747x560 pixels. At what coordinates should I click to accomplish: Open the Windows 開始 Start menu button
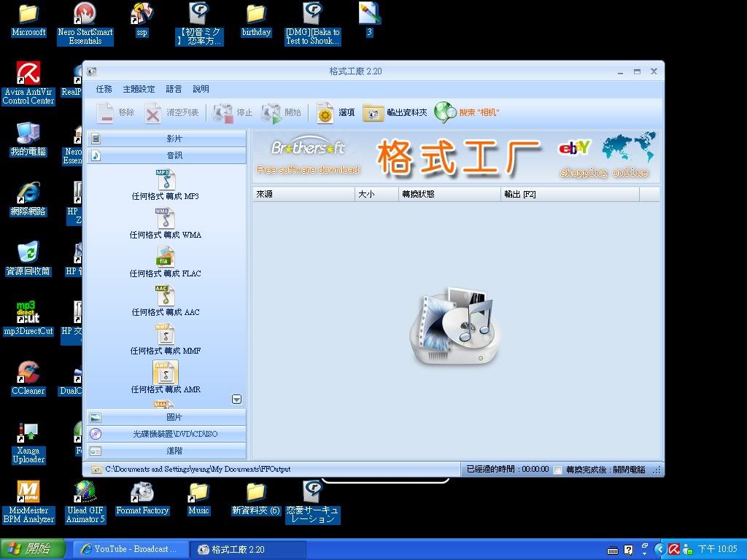pos(32,549)
